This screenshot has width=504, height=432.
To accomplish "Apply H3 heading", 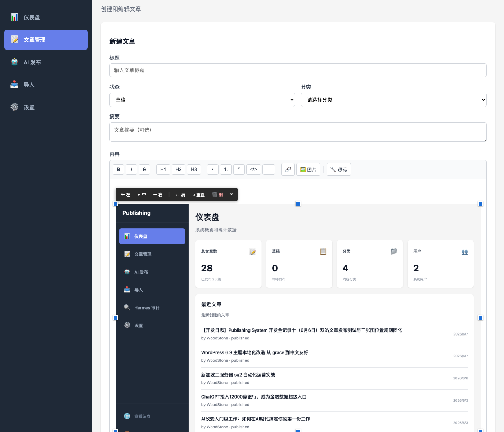I will click(x=194, y=169).
